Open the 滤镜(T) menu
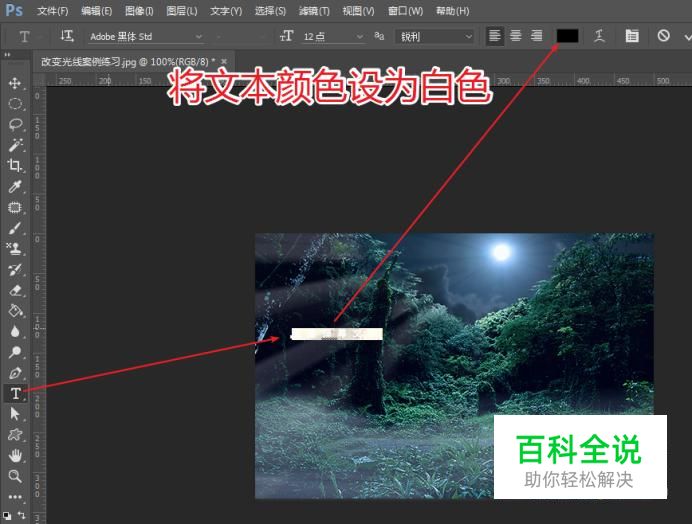Viewport: 692px width, 524px height. click(314, 11)
